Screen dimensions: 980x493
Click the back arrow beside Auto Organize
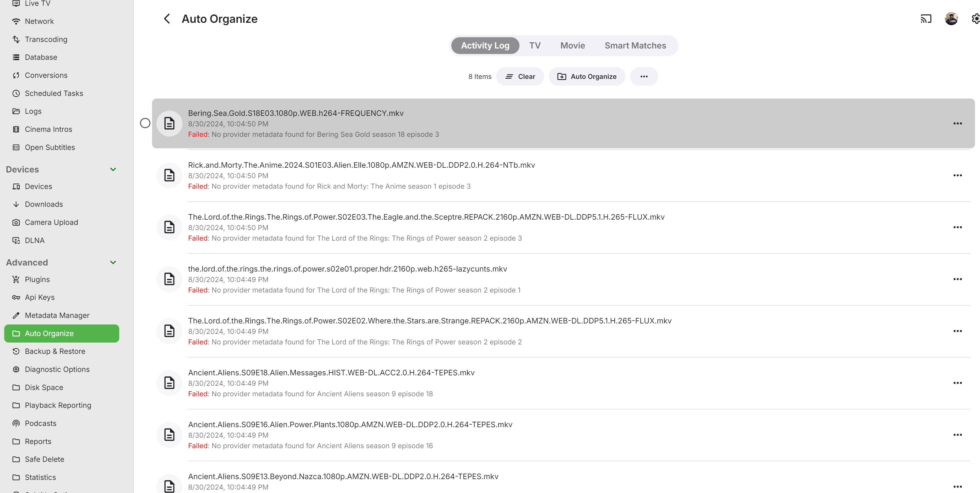(x=167, y=19)
